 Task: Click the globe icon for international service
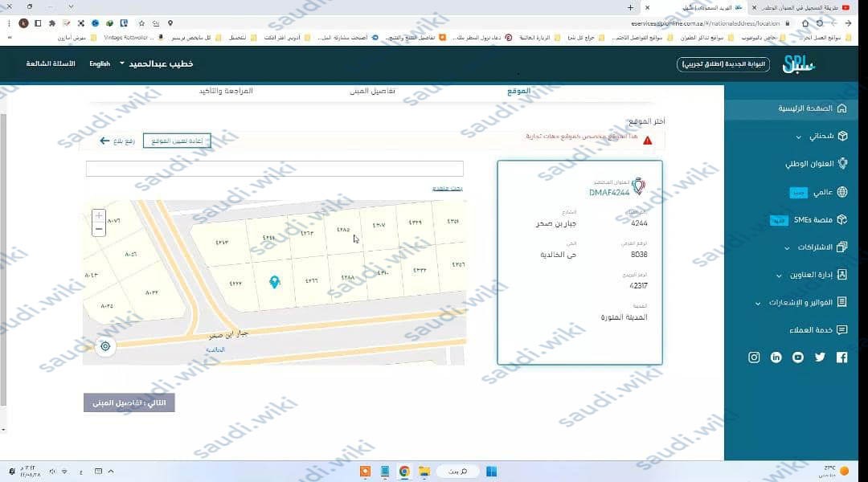point(842,192)
